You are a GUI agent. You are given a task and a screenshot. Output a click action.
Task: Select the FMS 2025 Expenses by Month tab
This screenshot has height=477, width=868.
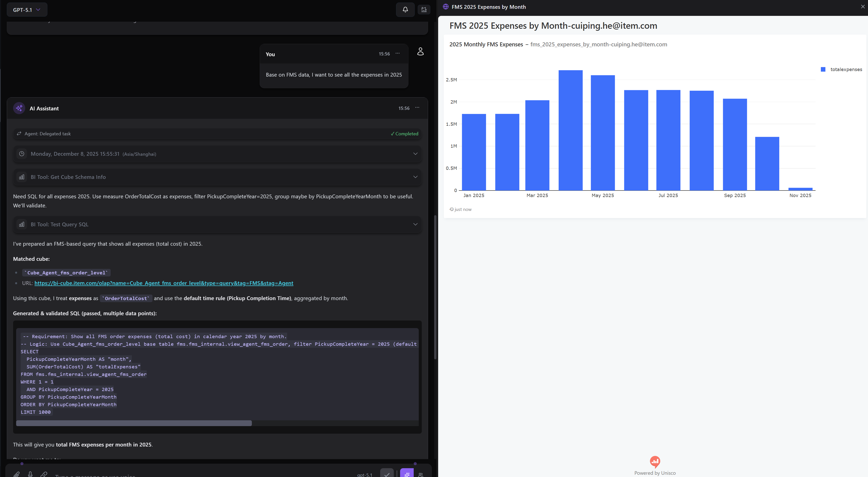488,7
